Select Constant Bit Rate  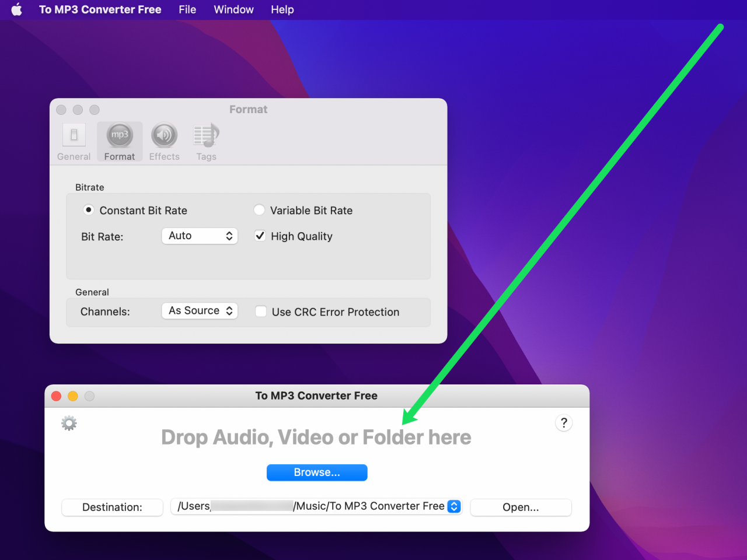point(88,210)
